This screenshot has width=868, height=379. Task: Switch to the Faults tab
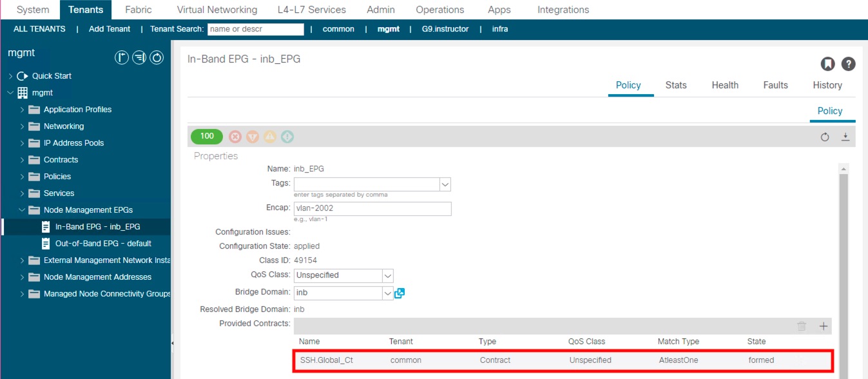[x=775, y=85]
